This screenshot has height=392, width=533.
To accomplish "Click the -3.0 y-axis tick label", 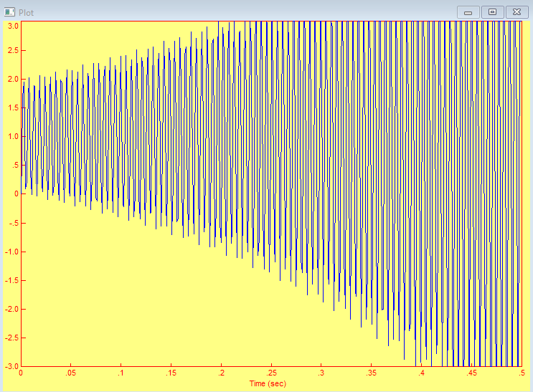I will pos(11,365).
